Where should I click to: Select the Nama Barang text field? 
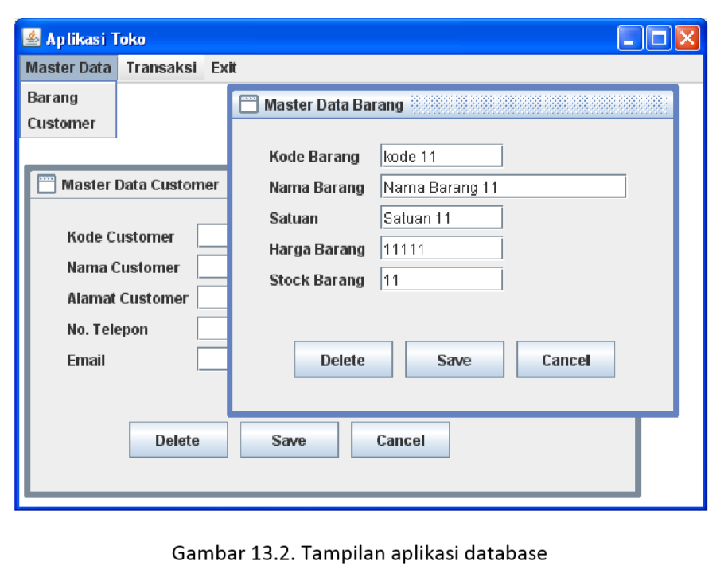click(x=504, y=186)
